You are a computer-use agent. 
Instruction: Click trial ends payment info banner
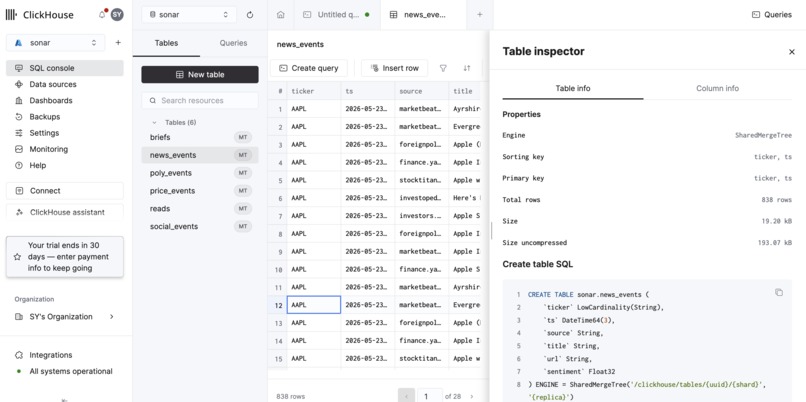click(x=65, y=257)
